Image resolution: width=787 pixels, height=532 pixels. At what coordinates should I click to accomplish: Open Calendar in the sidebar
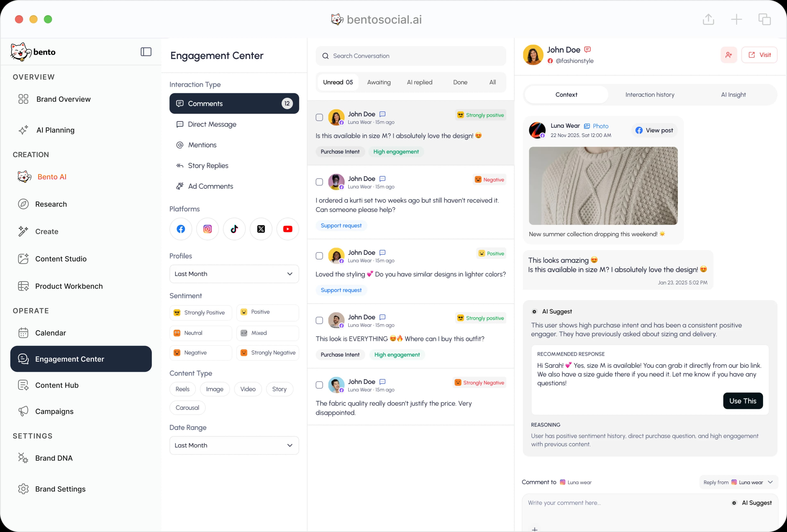(x=42, y=333)
